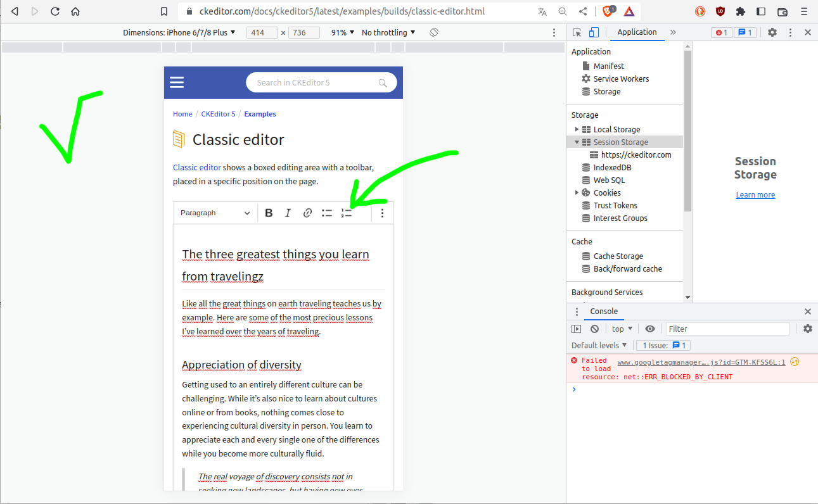Open the Brave Shields icon
Image resolution: width=818 pixels, height=504 pixels.
pyautogui.click(x=608, y=11)
